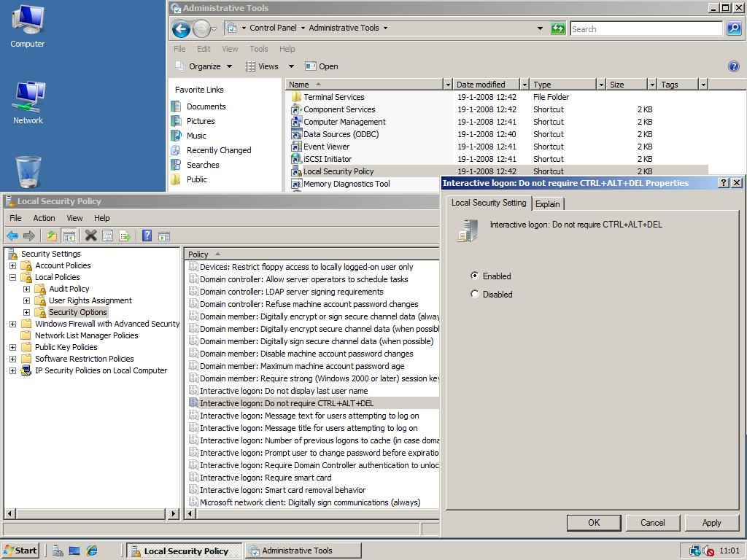Expand the Account Policies tree node
Image resolution: width=747 pixels, height=560 pixels.
[x=13, y=265]
